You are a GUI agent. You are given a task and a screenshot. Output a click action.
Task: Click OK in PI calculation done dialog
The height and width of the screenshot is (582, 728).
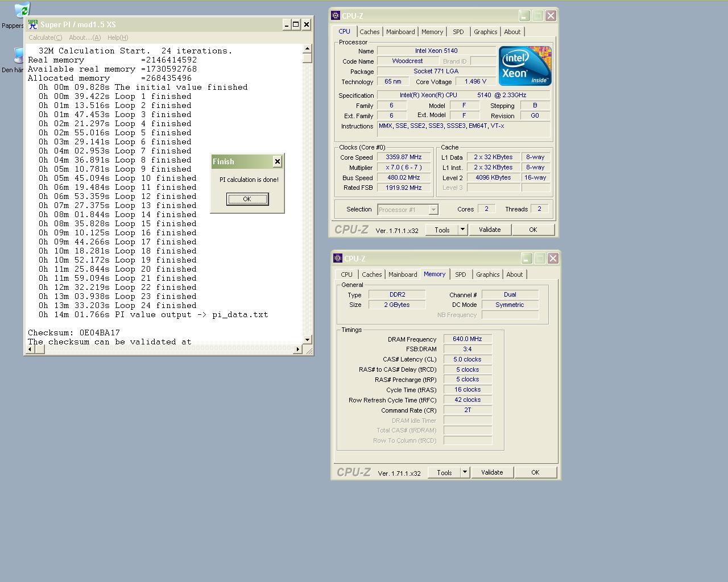247,199
